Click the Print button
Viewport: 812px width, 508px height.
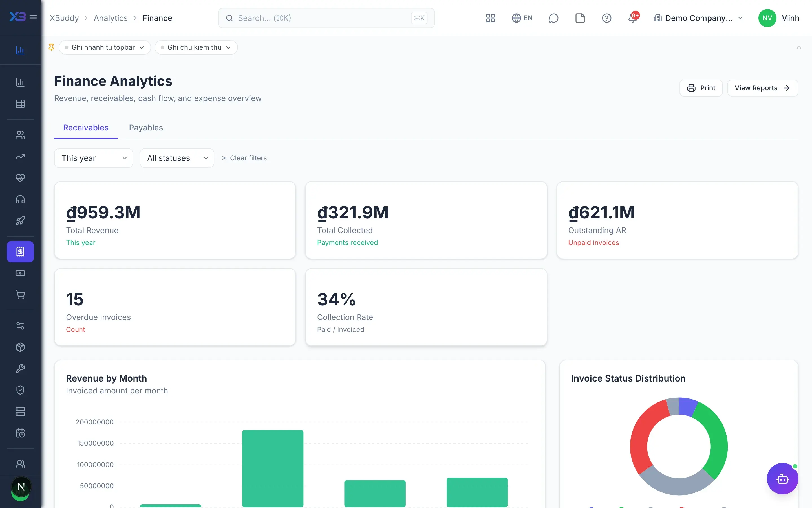point(701,88)
